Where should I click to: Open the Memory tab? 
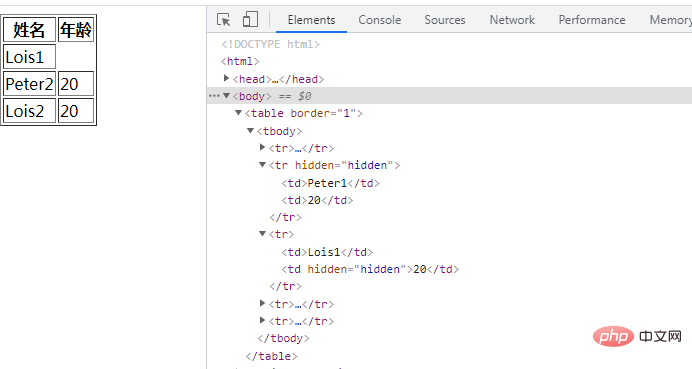tap(670, 20)
